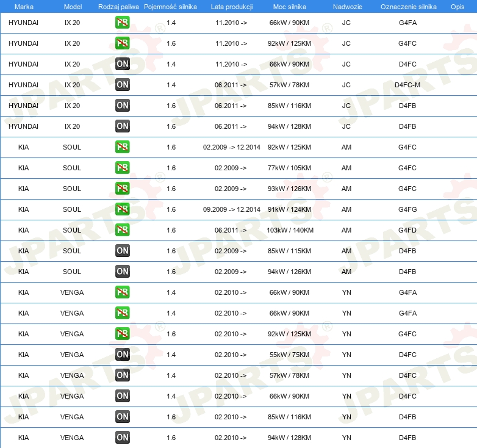
Task: Click the ON icon in Kia Venga 94kW/128KM row
Action: coord(122,438)
